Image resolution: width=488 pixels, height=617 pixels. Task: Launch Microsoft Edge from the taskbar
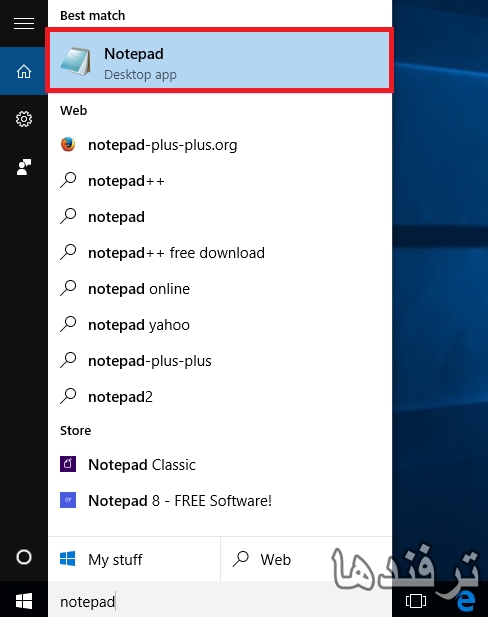point(466,601)
